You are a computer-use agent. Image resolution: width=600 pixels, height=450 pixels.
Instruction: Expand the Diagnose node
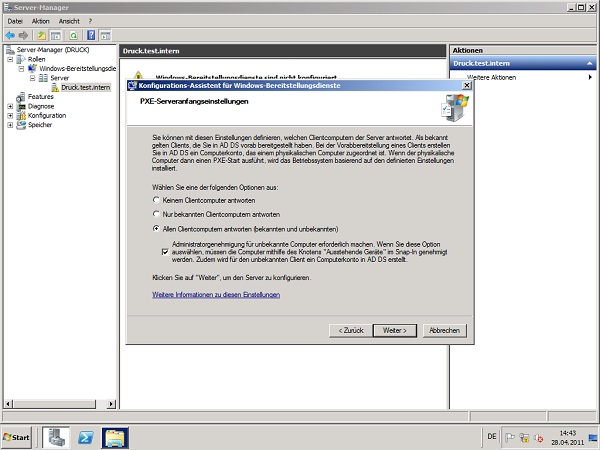point(10,106)
